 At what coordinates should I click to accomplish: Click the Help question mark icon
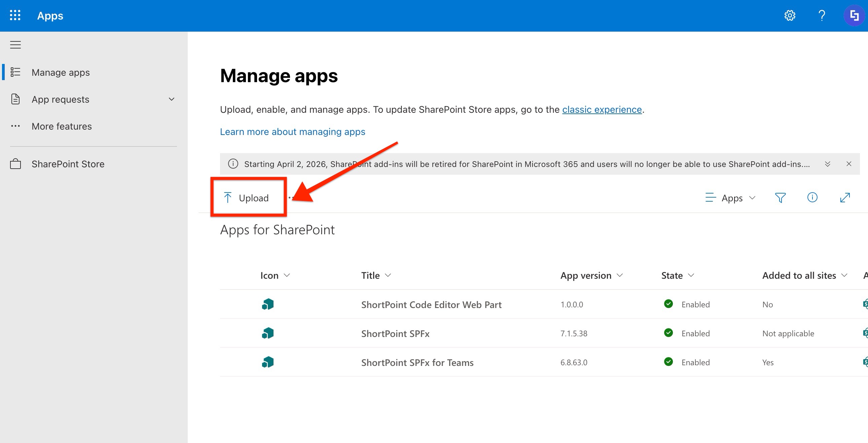click(822, 15)
